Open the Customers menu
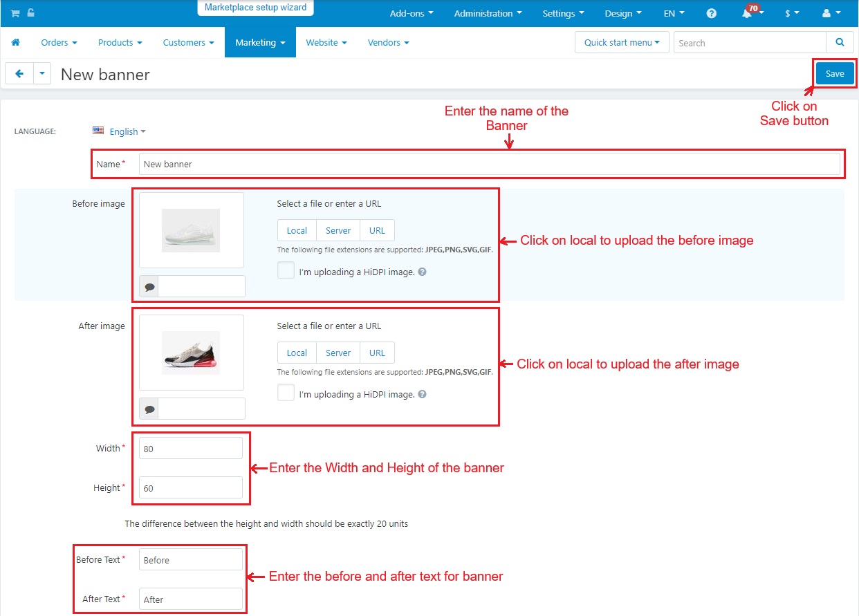This screenshot has height=616, width=859. pos(189,42)
